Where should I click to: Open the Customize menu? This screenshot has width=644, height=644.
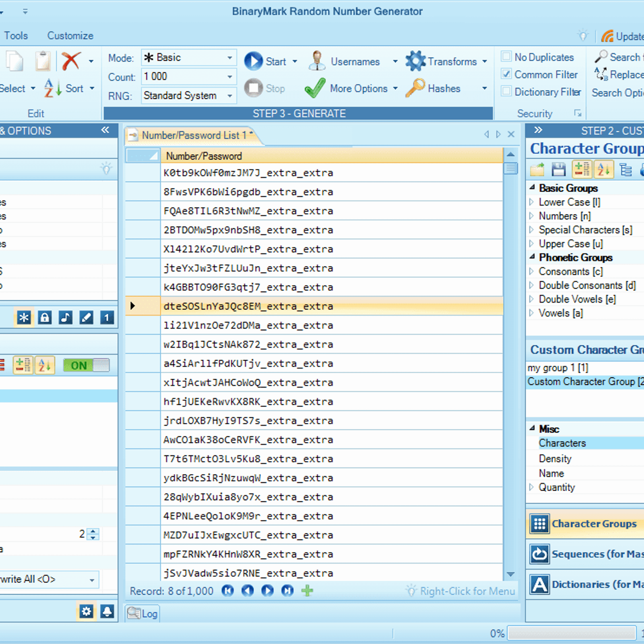pos(70,35)
